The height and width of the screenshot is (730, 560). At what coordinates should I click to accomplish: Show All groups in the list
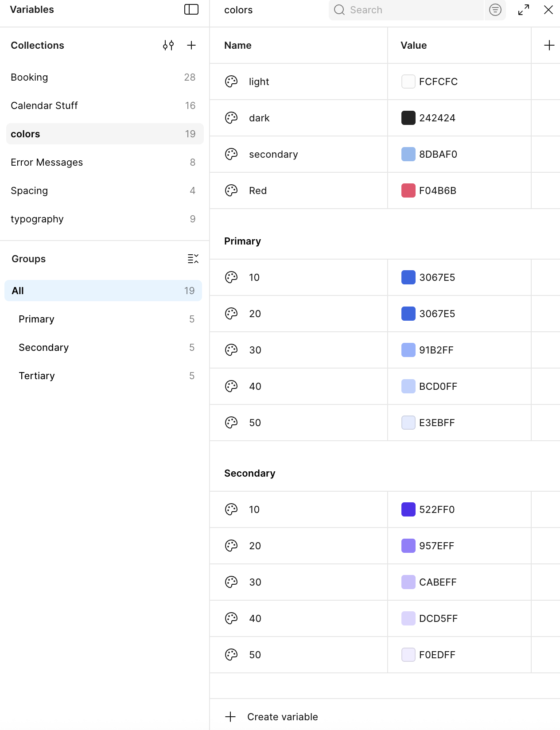pyautogui.click(x=18, y=291)
